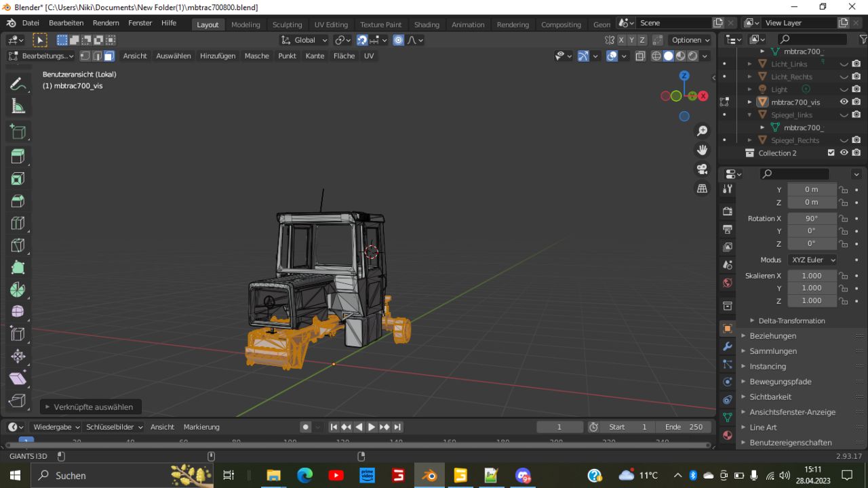Open the Render properties tab icon
Screen dimensions: 868x488
point(728,211)
